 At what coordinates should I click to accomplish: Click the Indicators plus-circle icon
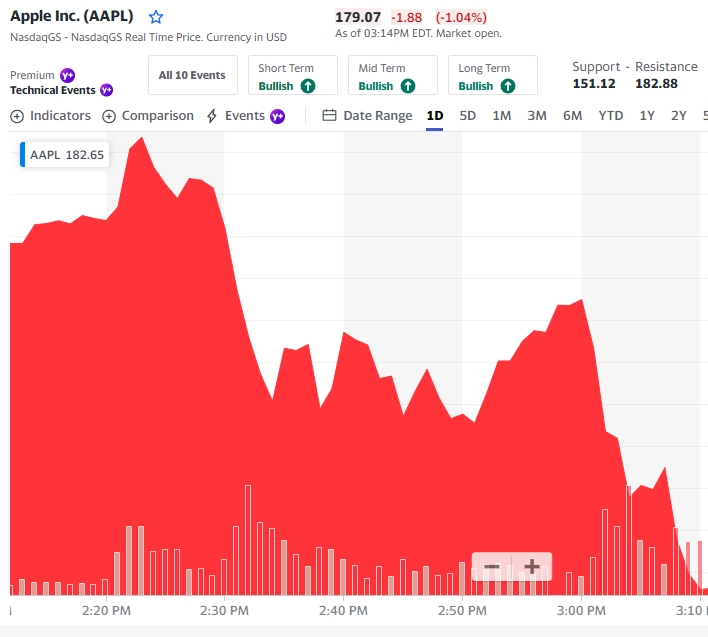pyautogui.click(x=17, y=116)
